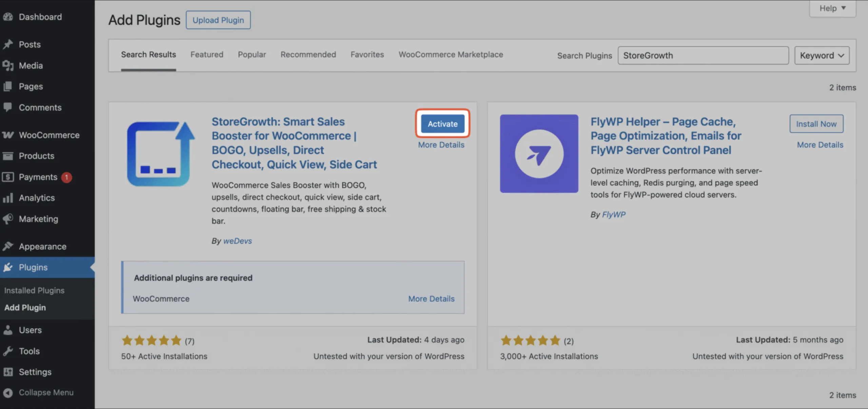Click the Analytics bar-chart icon
This screenshot has width=868, height=409.
coord(8,198)
